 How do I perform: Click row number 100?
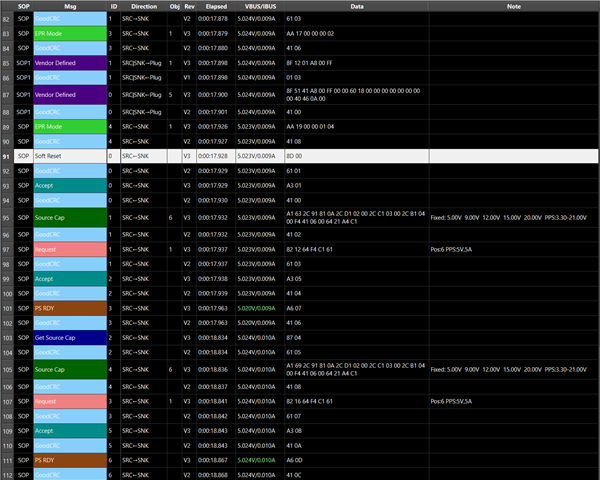pos(7,294)
